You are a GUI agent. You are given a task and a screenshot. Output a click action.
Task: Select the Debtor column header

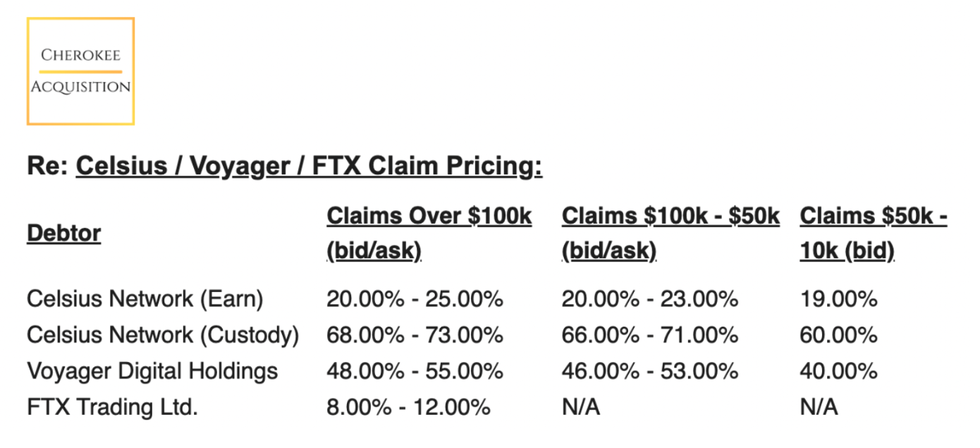coord(63,233)
